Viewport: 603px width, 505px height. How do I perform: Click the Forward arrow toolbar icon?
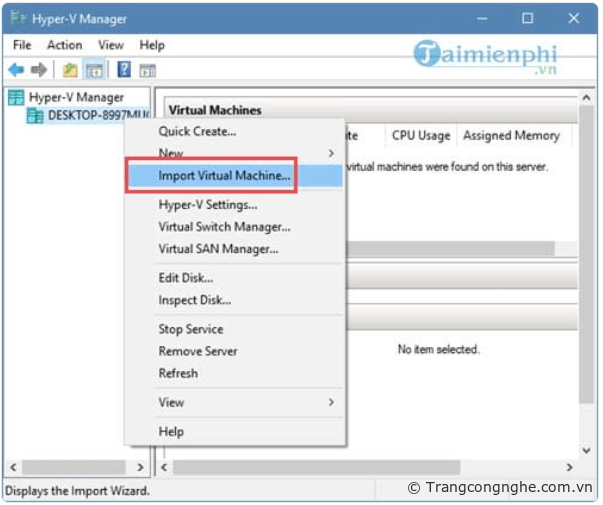(x=39, y=69)
